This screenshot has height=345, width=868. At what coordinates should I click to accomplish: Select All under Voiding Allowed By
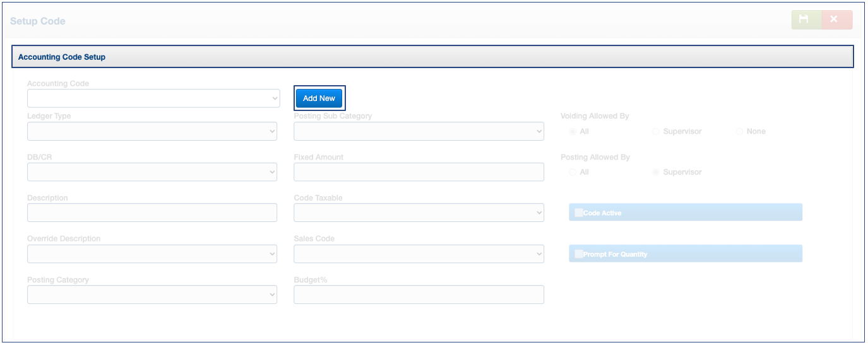tap(573, 132)
